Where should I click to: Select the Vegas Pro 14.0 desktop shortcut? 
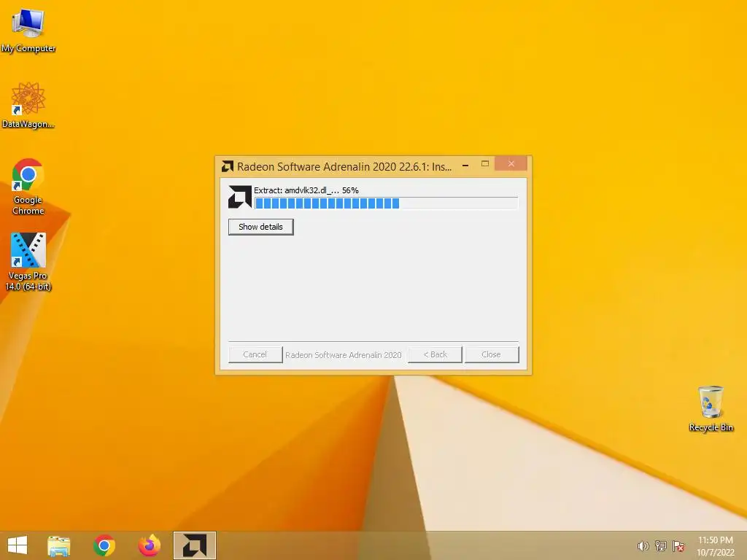coord(28,262)
